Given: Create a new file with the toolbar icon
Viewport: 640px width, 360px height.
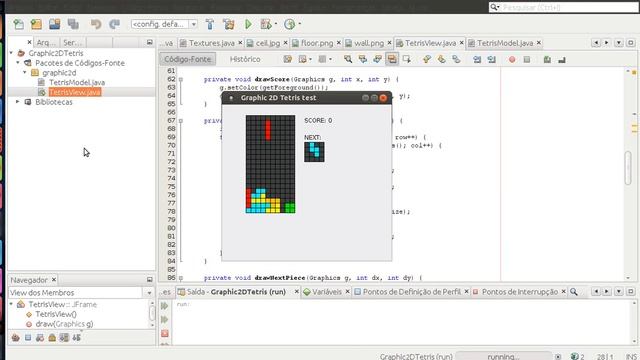Looking at the screenshot, I should pyautogui.click(x=18, y=24).
